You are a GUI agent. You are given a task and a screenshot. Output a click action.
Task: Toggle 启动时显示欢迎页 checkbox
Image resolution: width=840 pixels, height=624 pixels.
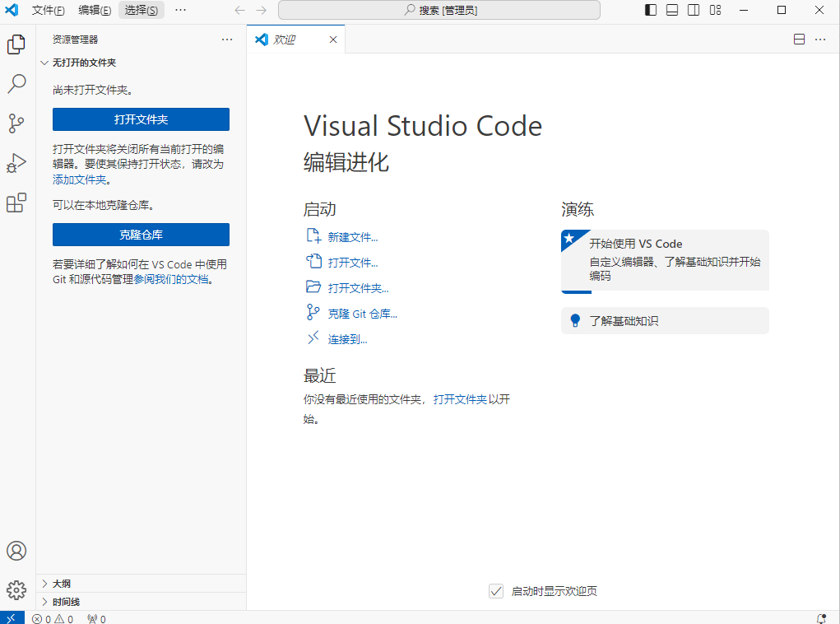(x=496, y=591)
